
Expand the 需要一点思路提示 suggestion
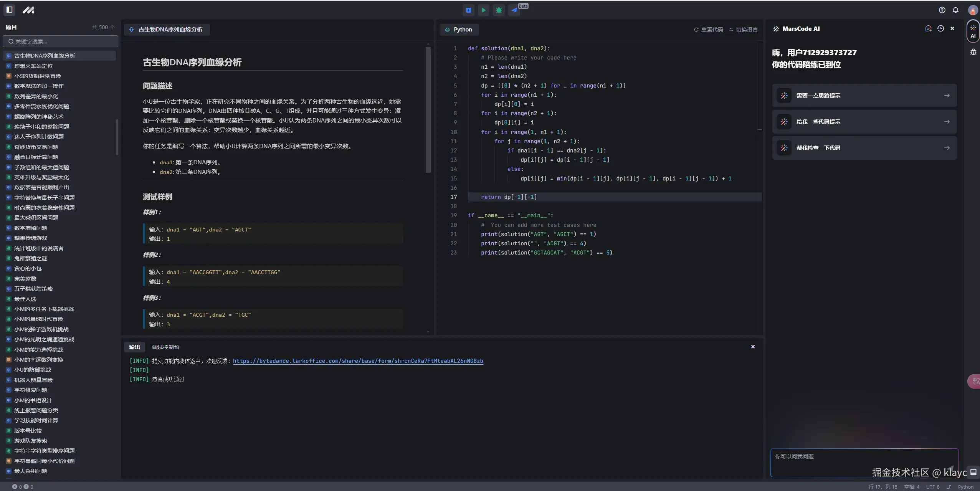click(x=864, y=96)
